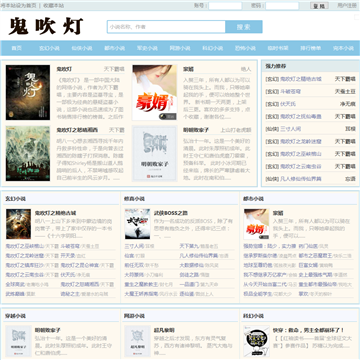
Task: Click 豪婿 cover in 都市小说 section
Action: (x=256, y=224)
